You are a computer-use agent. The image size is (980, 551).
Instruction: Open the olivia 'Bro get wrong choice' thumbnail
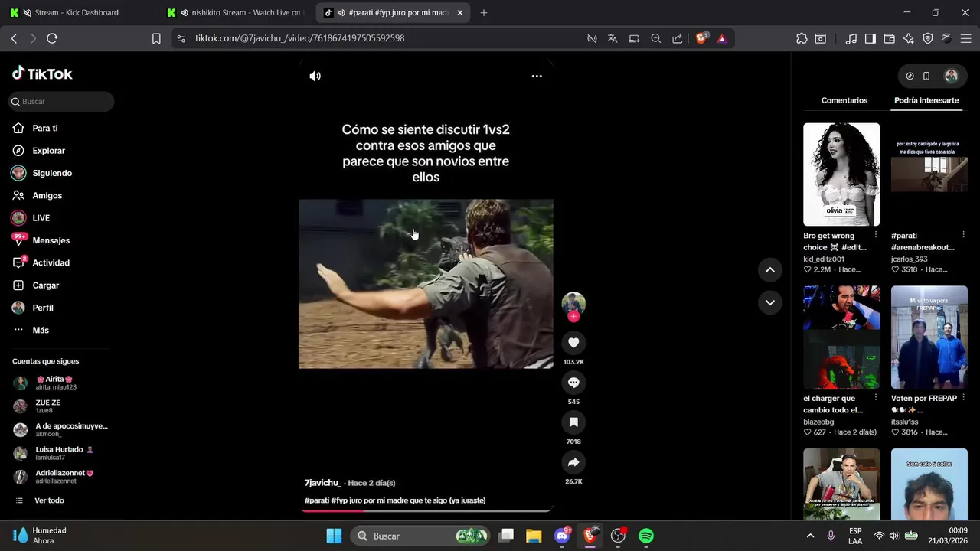841,174
